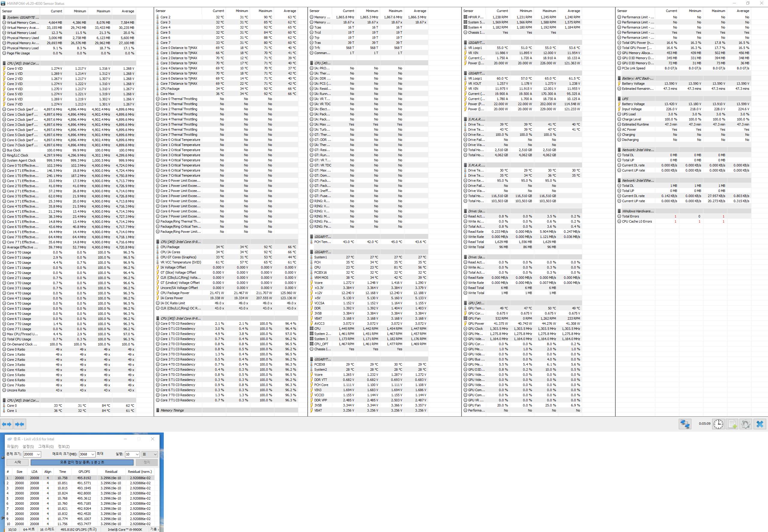The image size is (768, 532).
Task: Open the 그래프(G) menu in LinX
Action: [46, 446]
